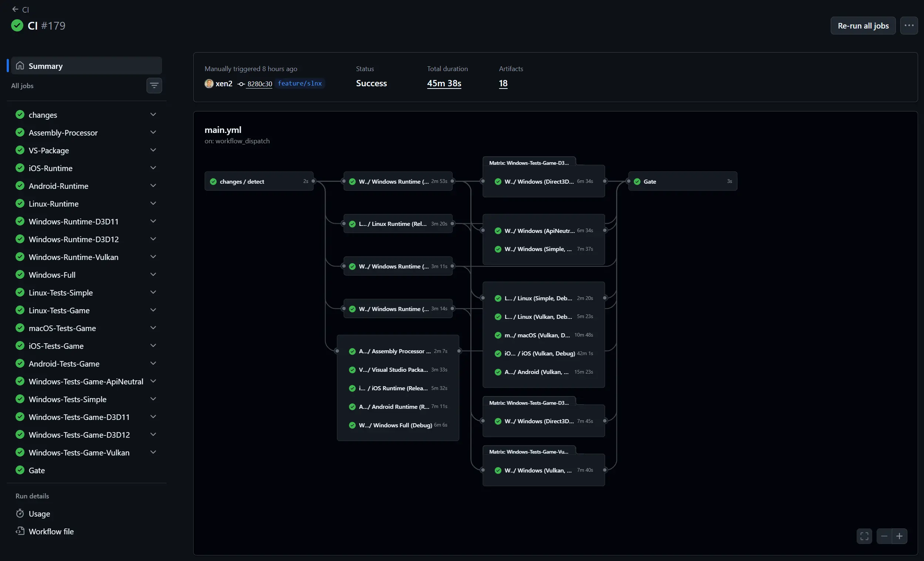Open the filter jobs icon button
The height and width of the screenshot is (561, 924).
click(154, 86)
